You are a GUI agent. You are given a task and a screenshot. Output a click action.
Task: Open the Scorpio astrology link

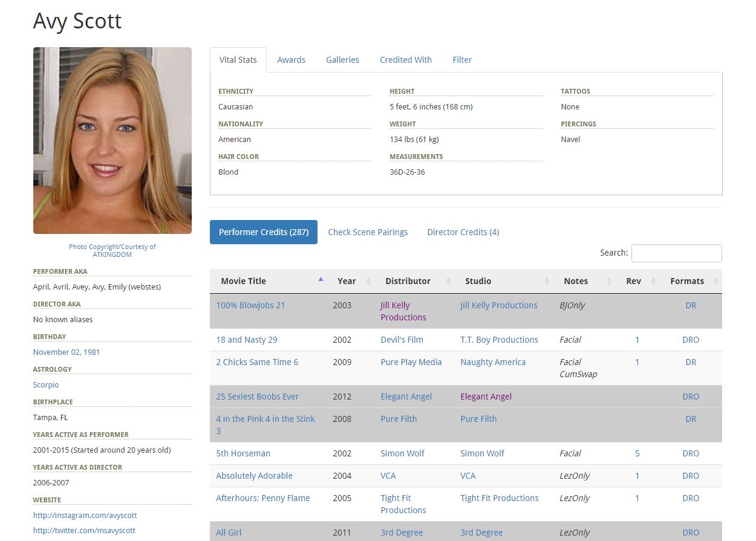point(46,384)
